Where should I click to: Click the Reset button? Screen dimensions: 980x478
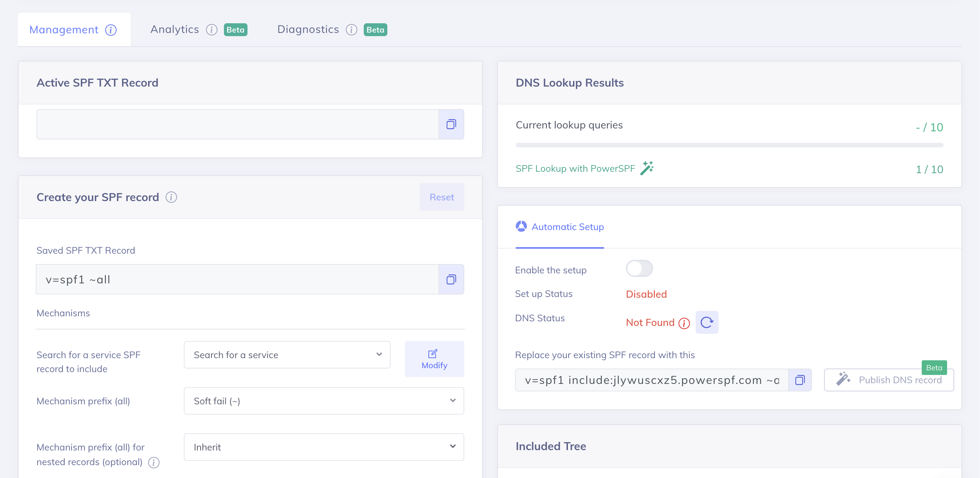coord(441,197)
